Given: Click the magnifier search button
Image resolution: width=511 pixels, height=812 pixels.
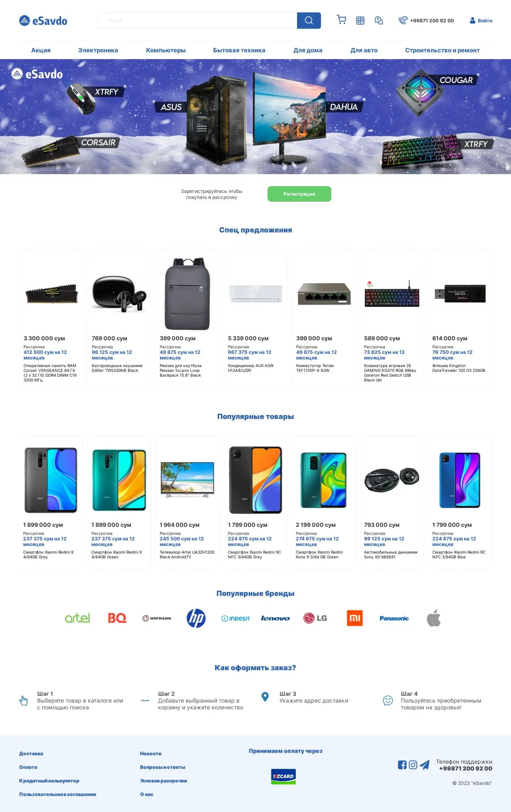Looking at the screenshot, I should tap(309, 20).
